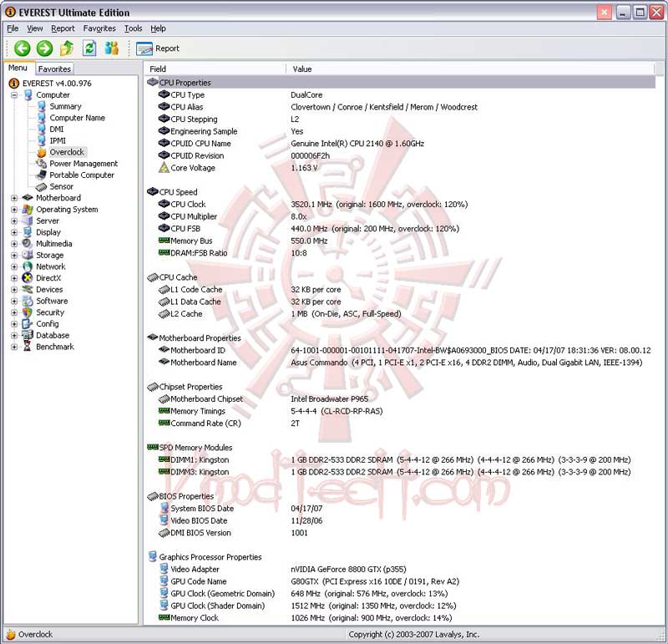Expand the Network tree node
The image size is (668, 644).
14,266
